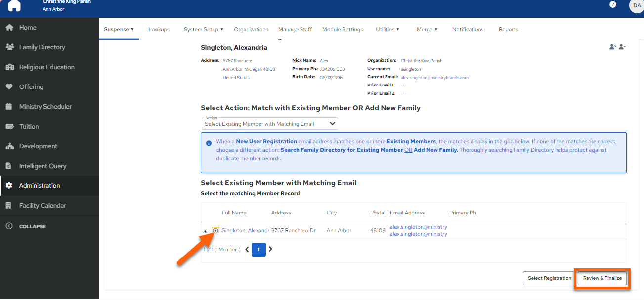Sort by Postal column header
Image resolution: width=644 pixels, height=300 pixels.
click(378, 213)
